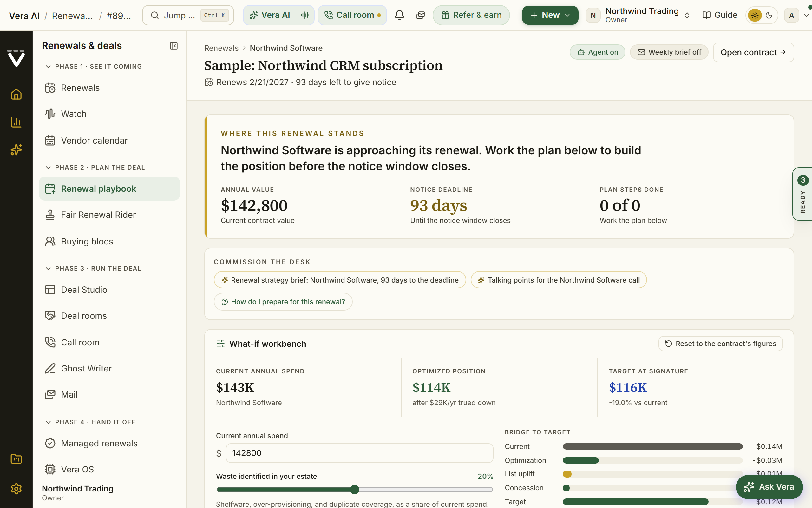Select Renewal playbook in the sidebar
Viewport: 812px width, 508px height.
click(109, 189)
